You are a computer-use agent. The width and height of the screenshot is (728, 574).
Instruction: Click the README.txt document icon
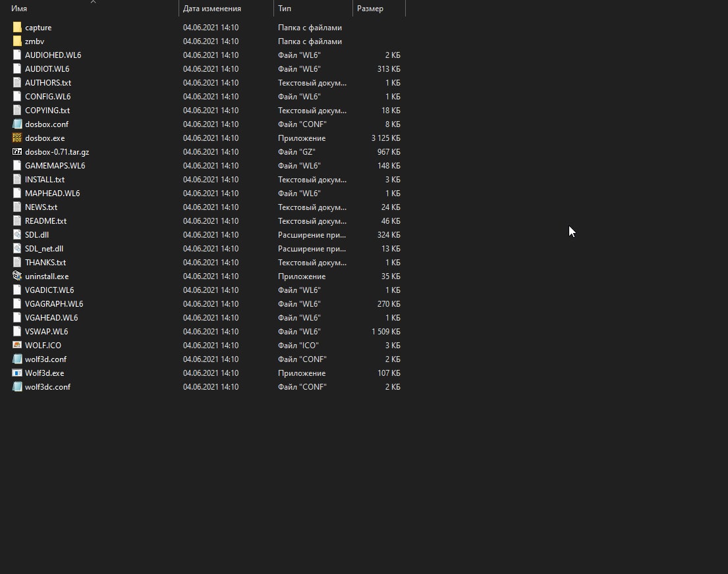[x=17, y=221]
